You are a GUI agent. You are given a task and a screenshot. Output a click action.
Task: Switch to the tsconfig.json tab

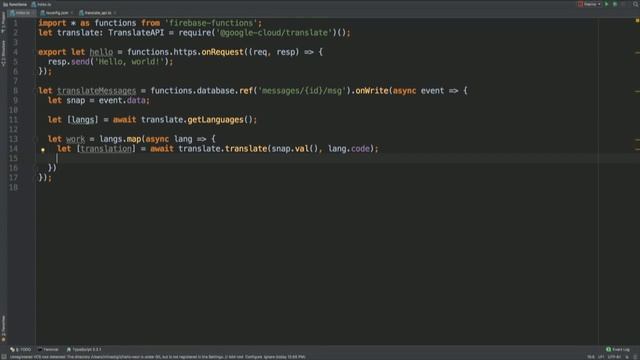click(x=55, y=13)
